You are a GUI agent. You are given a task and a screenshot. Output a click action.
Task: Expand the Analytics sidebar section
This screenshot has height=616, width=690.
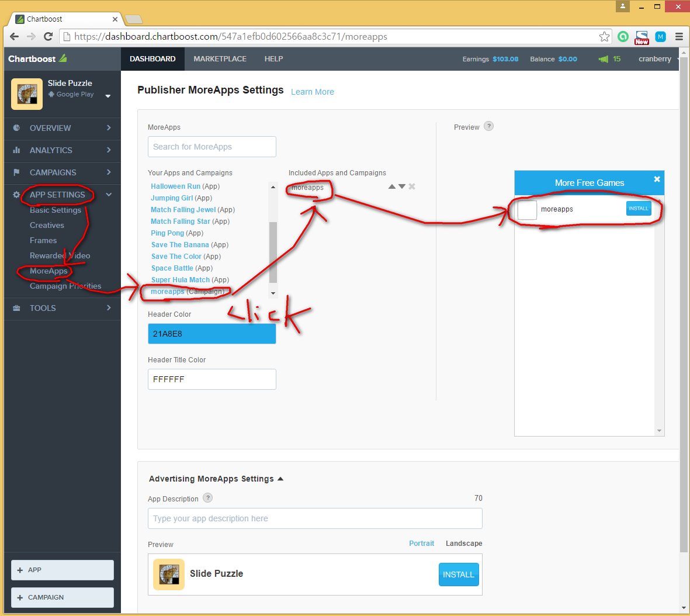point(63,150)
